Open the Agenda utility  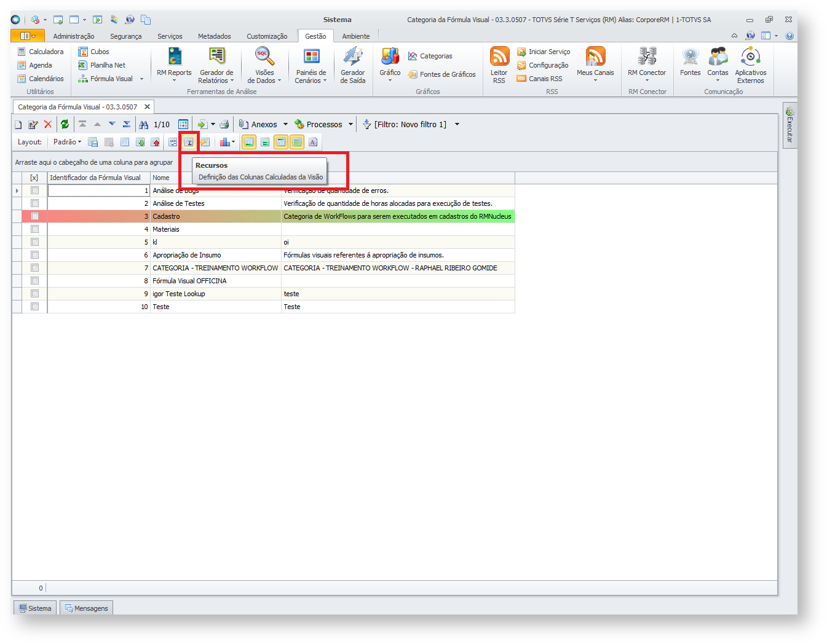point(35,65)
